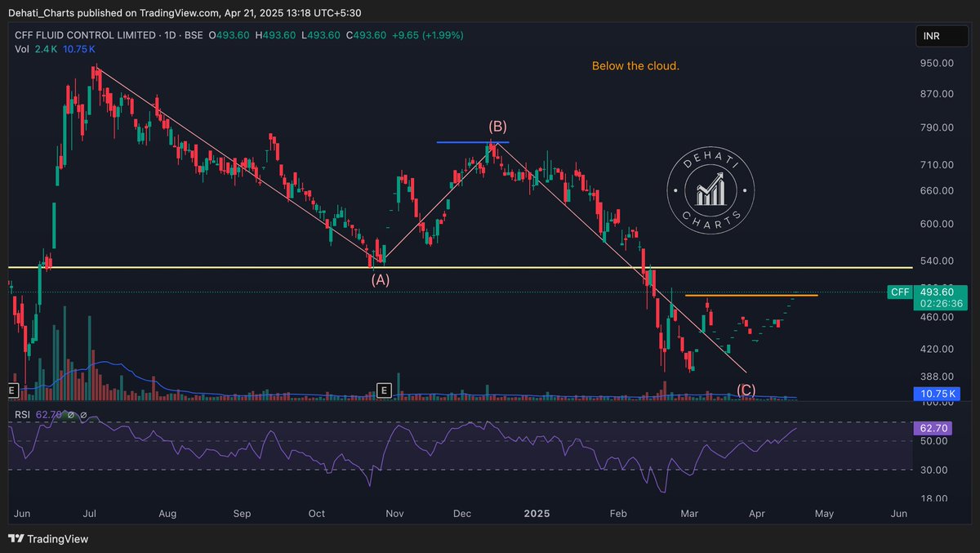Click the RSI 18.00 axis label

[933, 498]
